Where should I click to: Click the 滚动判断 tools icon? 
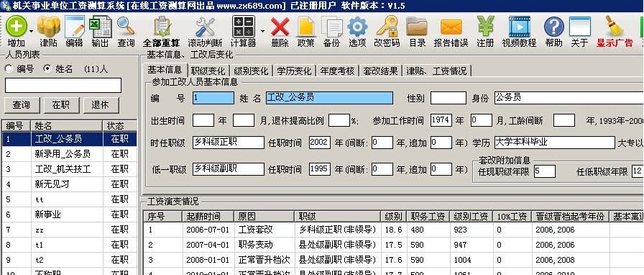point(205,27)
